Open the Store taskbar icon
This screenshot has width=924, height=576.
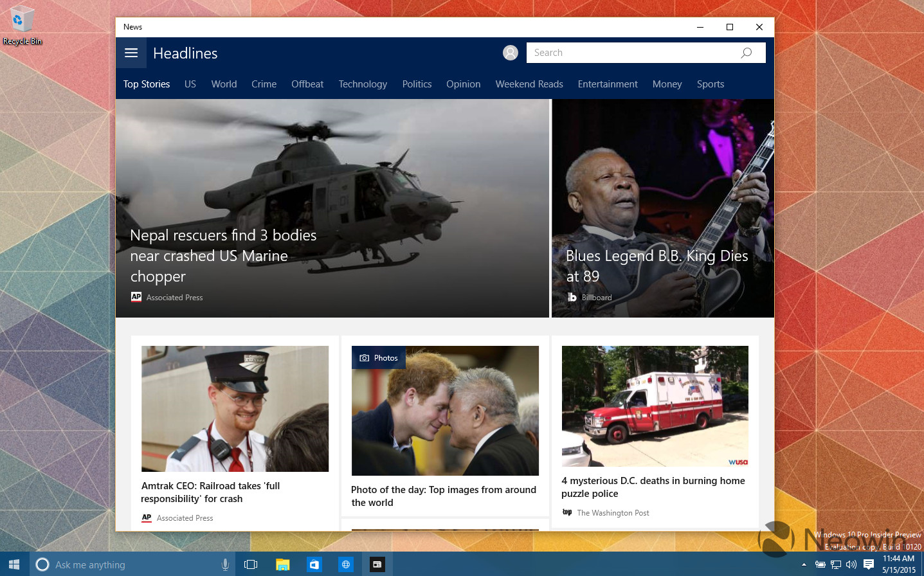click(314, 564)
